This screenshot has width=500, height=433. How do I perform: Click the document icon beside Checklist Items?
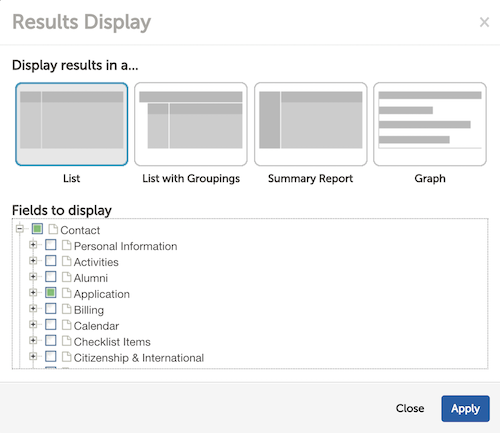point(67,341)
